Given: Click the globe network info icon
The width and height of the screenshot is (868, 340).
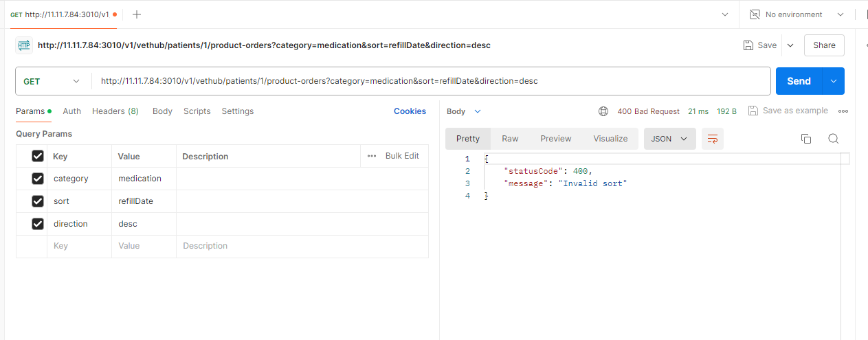Looking at the screenshot, I should [x=603, y=111].
